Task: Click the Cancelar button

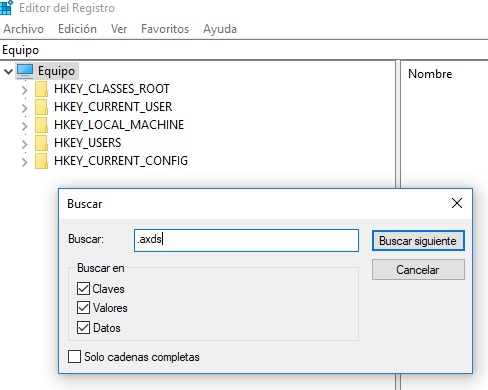Action: pos(418,270)
